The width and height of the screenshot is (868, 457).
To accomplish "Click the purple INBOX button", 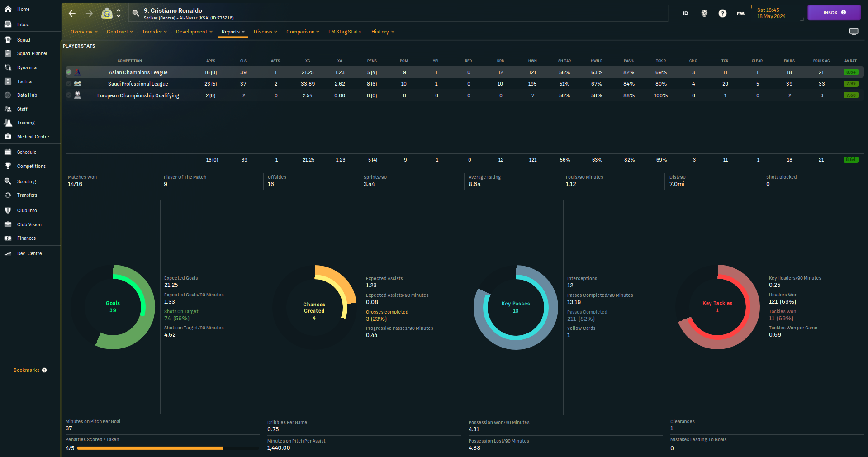I will [x=834, y=13].
